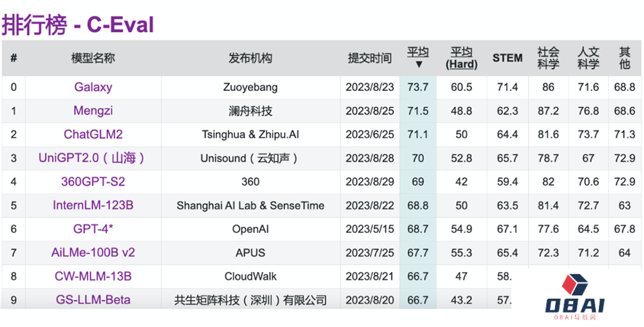The image size is (644, 327).
Task: Open the ChatGLM2 model link
Action: click(93, 134)
